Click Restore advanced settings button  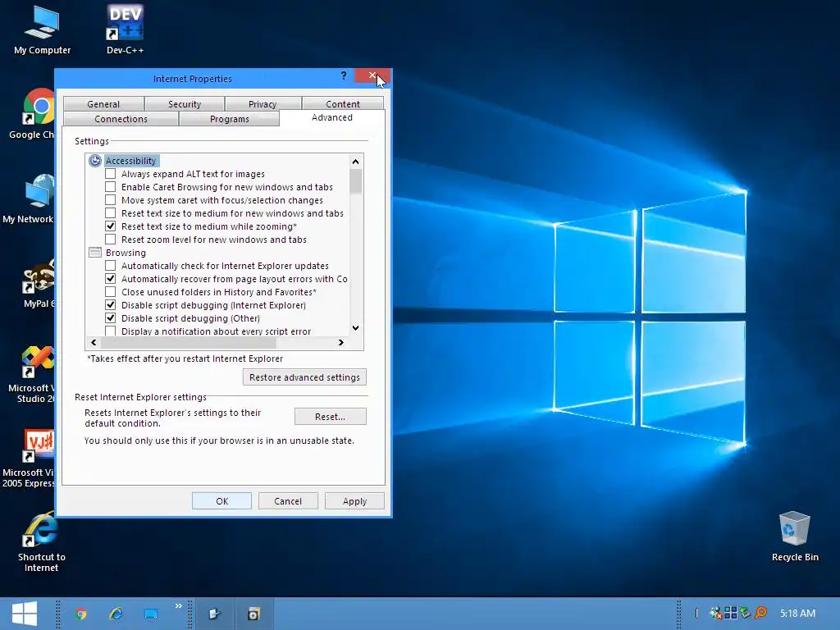304,377
